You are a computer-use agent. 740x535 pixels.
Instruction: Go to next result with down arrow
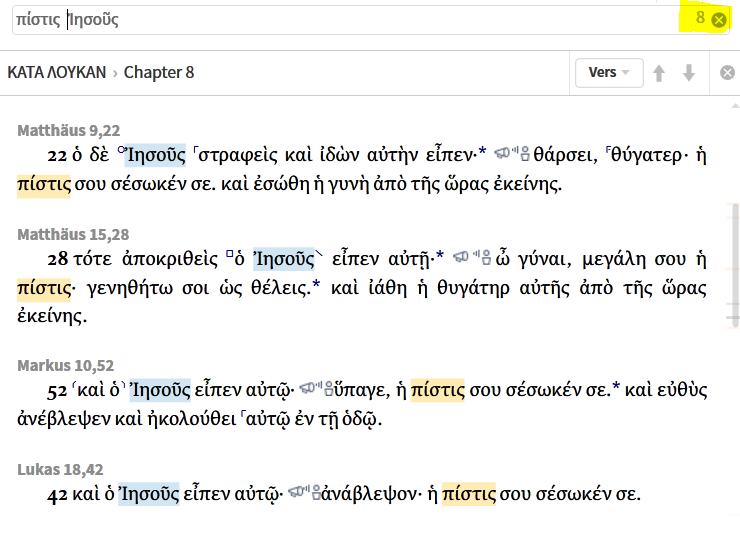pyautogui.click(x=689, y=73)
